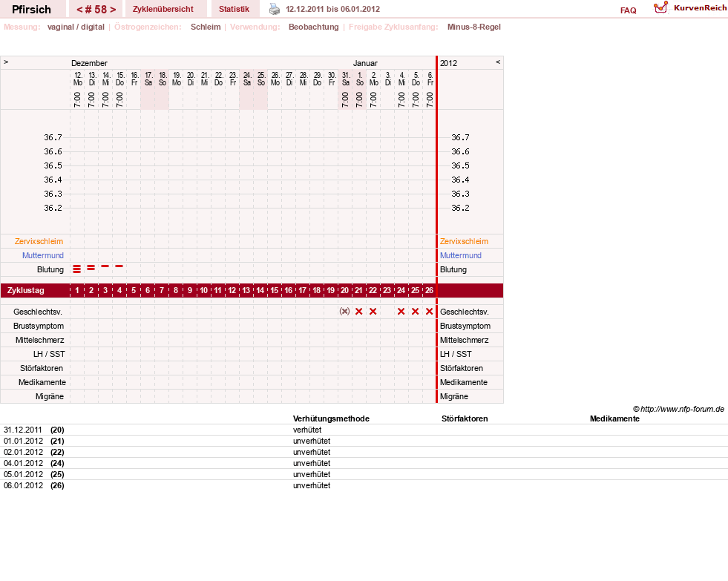Open the Statistik tab
This screenshot has width=728, height=581.
click(x=234, y=9)
